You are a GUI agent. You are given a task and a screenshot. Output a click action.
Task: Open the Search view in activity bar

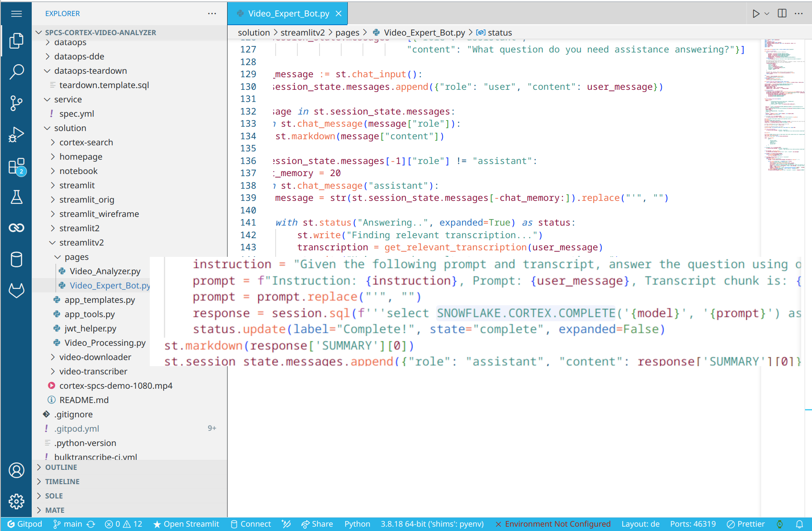[17, 72]
